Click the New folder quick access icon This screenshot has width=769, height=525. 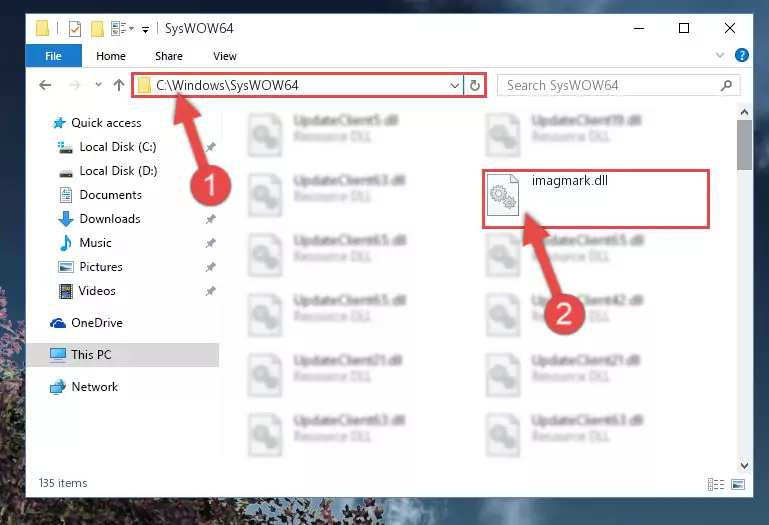pos(97,29)
